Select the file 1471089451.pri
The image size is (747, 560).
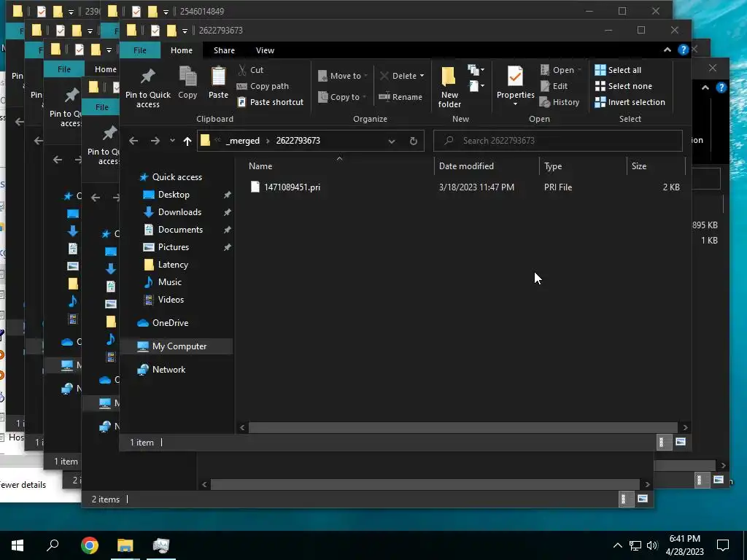click(292, 187)
